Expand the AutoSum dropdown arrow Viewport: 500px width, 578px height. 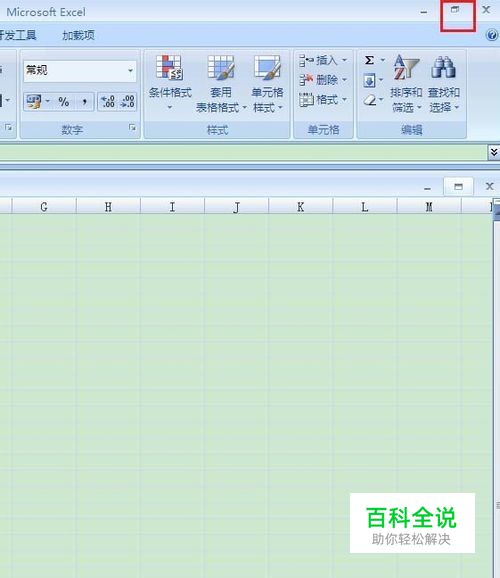coord(383,60)
